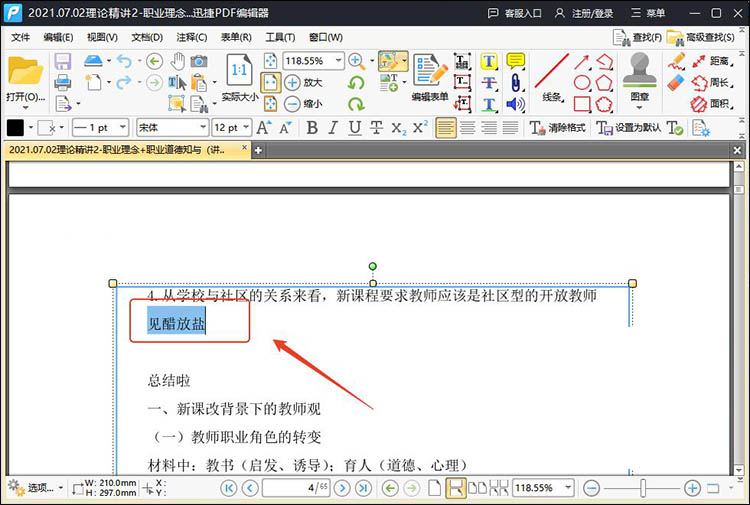Toggle Superscript formatting
Image resolution: width=750 pixels, height=505 pixels.
pyautogui.click(x=420, y=127)
